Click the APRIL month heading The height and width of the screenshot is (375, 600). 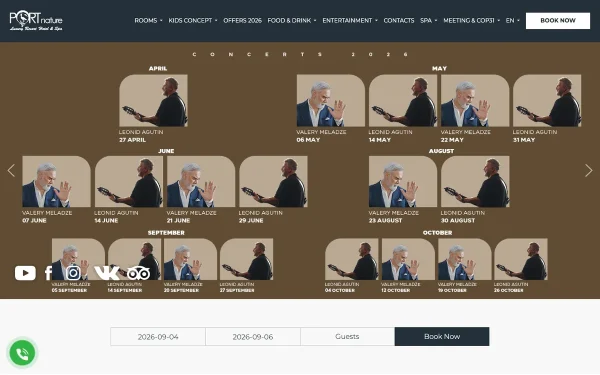pyautogui.click(x=158, y=68)
